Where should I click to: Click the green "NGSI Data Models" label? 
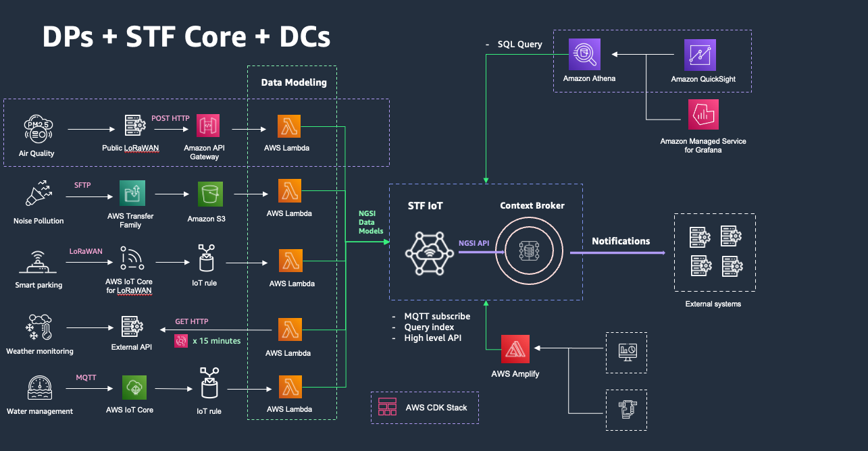(370, 221)
